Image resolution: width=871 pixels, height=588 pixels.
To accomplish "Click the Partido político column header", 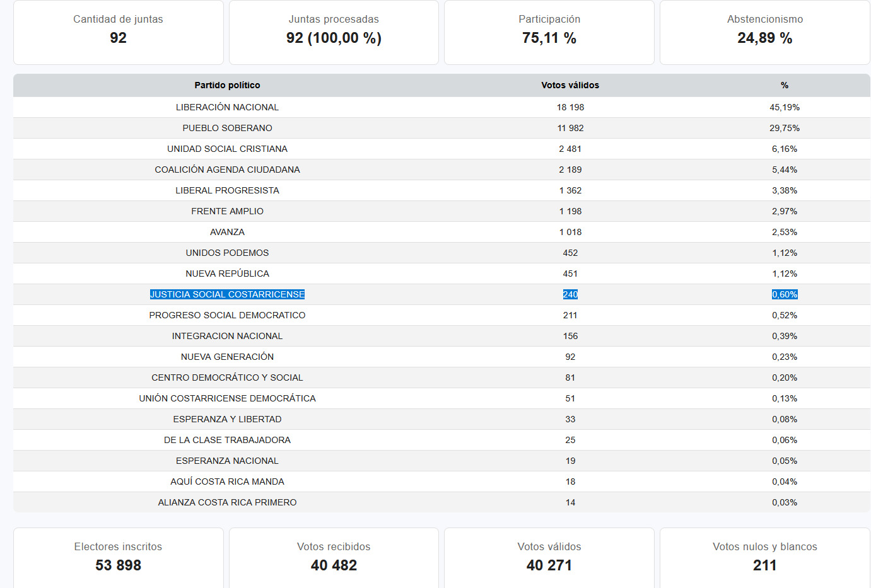I will tap(227, 85).
